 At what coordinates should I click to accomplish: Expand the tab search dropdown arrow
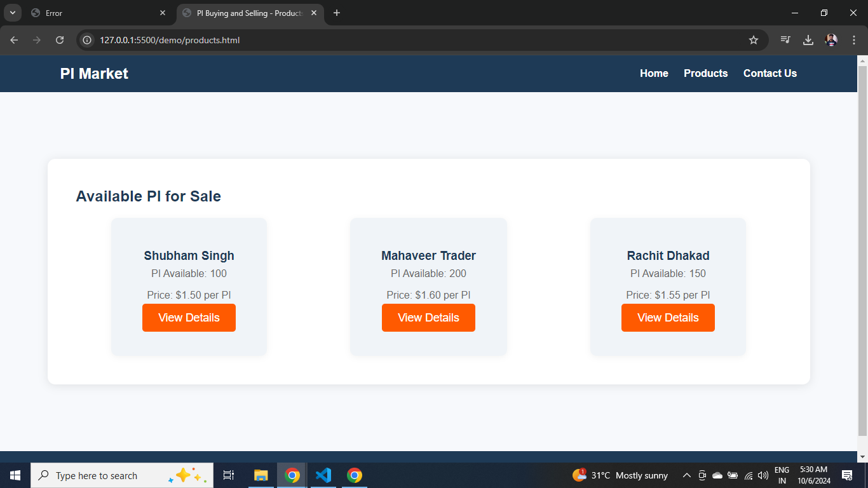(x=12, y=13)
